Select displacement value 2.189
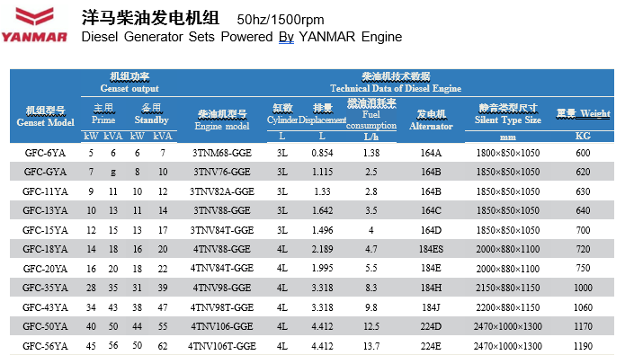This screenshot has width=625, height=364. point(322,249)
